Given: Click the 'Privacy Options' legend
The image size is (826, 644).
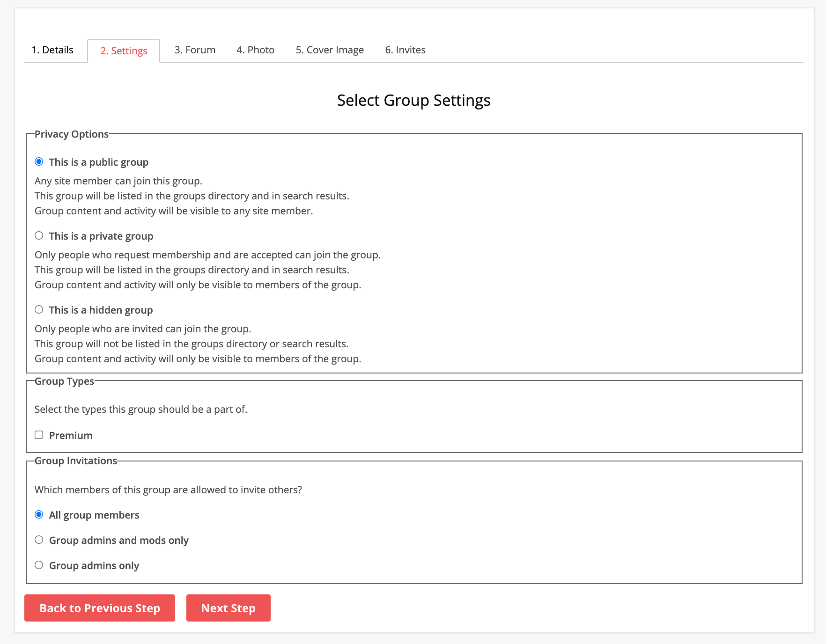Looking at the screenshot, I should (72, 134).
